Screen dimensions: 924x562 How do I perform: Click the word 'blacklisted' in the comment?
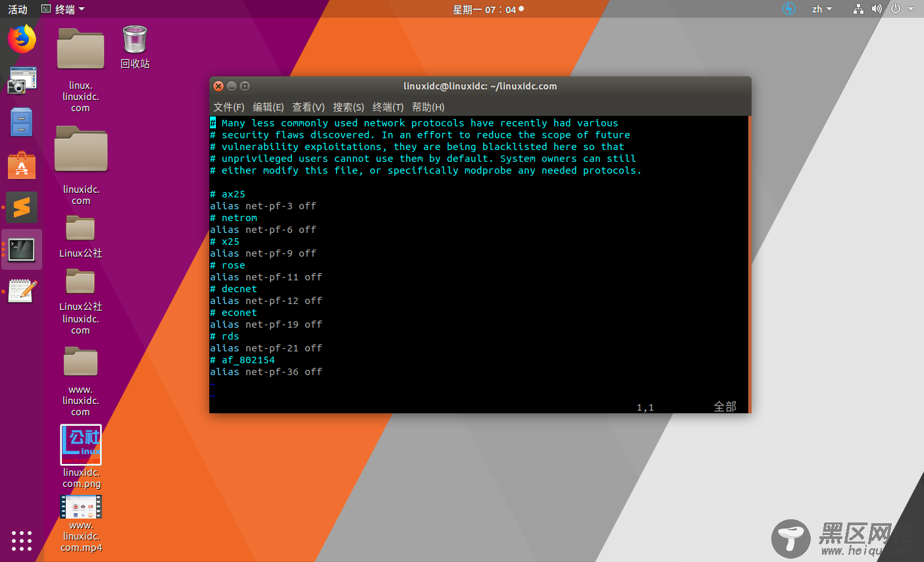point(515,147)
